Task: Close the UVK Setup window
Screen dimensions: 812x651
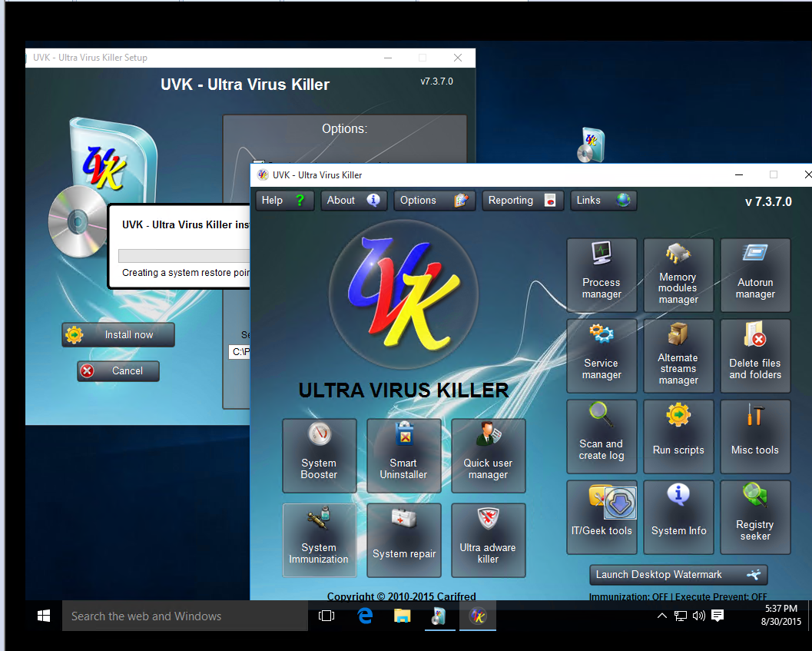Action: 458,58
